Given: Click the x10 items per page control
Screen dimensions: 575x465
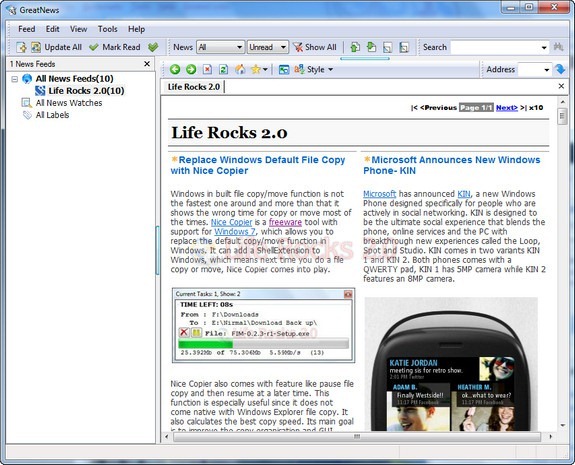Looking at the screenshot, I should 536,107.
